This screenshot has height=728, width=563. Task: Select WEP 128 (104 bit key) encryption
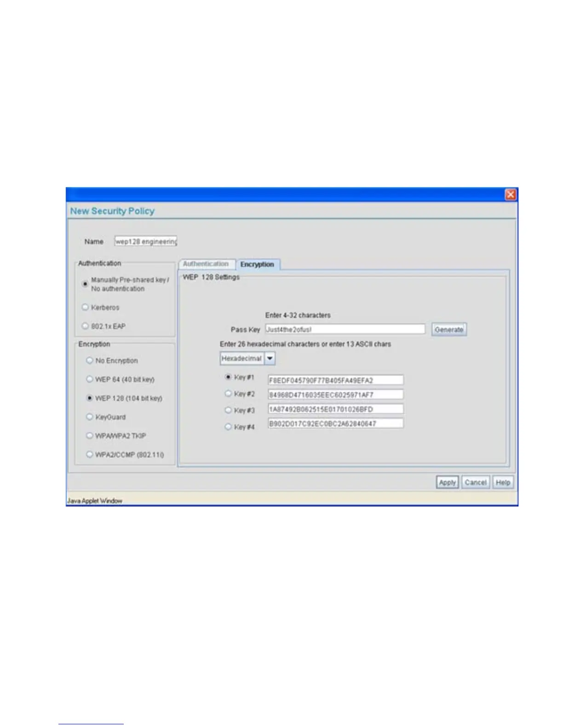click(90, 398)
